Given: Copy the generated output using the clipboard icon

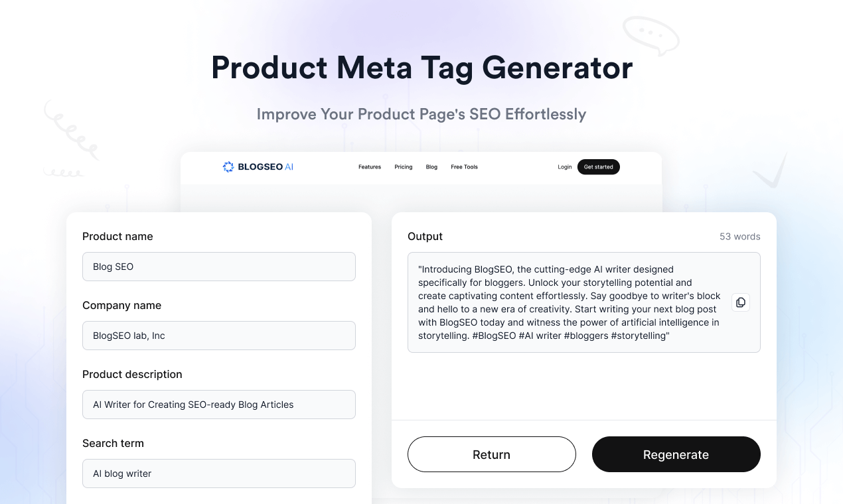Looking at the screenshot, I should click(x=740, y=302).
